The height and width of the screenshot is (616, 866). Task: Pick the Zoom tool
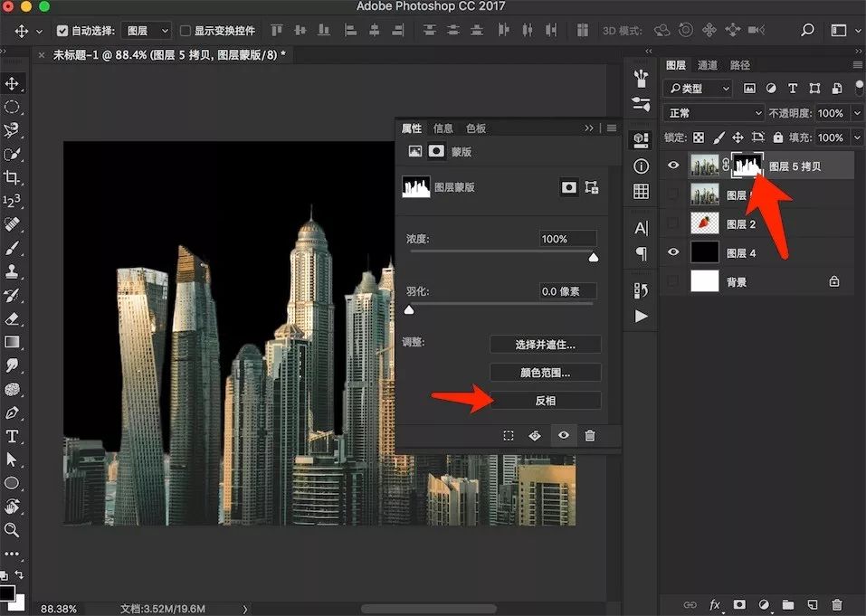click(x=13, y=528)
